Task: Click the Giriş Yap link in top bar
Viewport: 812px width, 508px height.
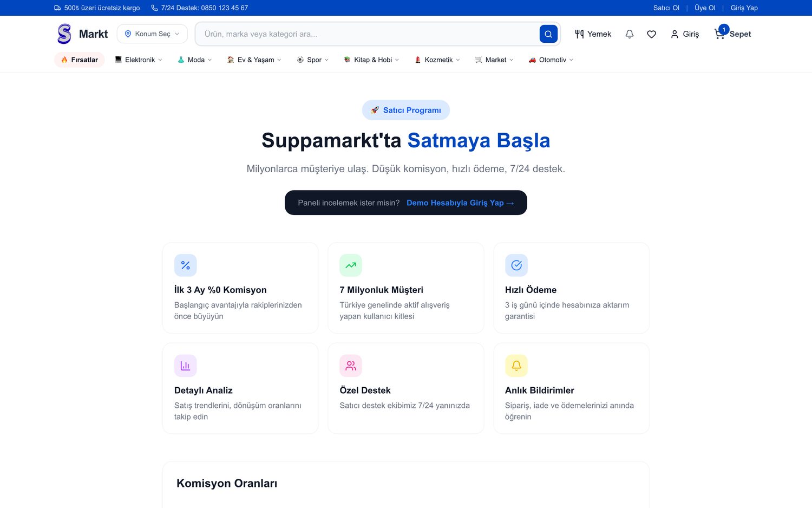Action: point(744,8)
